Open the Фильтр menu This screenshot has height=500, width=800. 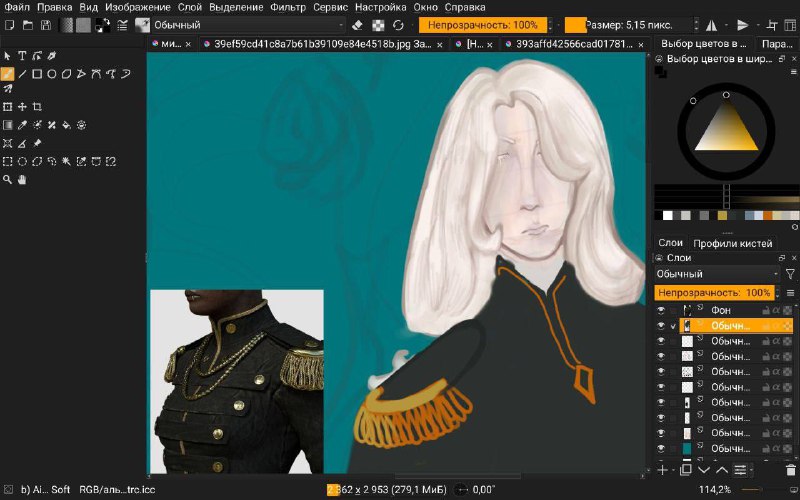(x=288, y=7)
